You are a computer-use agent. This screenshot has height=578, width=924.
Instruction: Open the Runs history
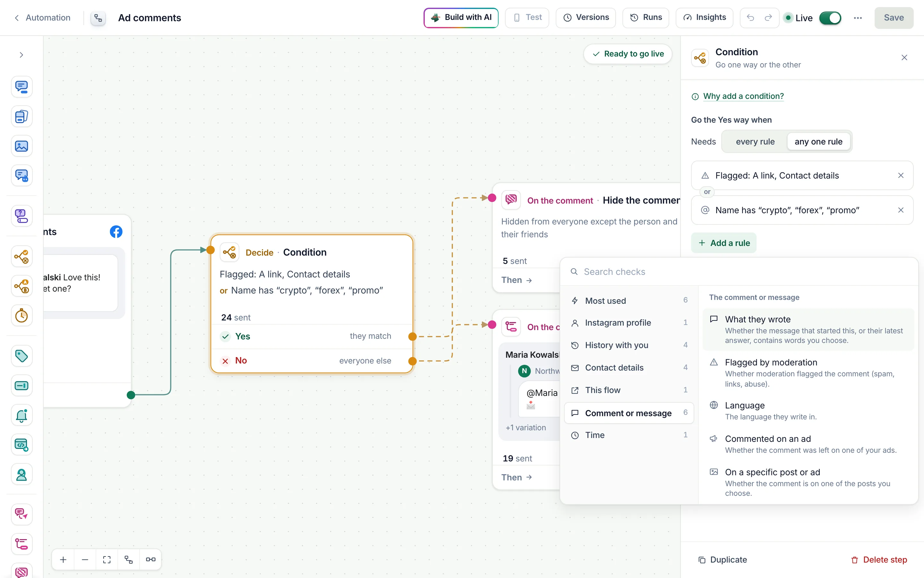[646, 18]
